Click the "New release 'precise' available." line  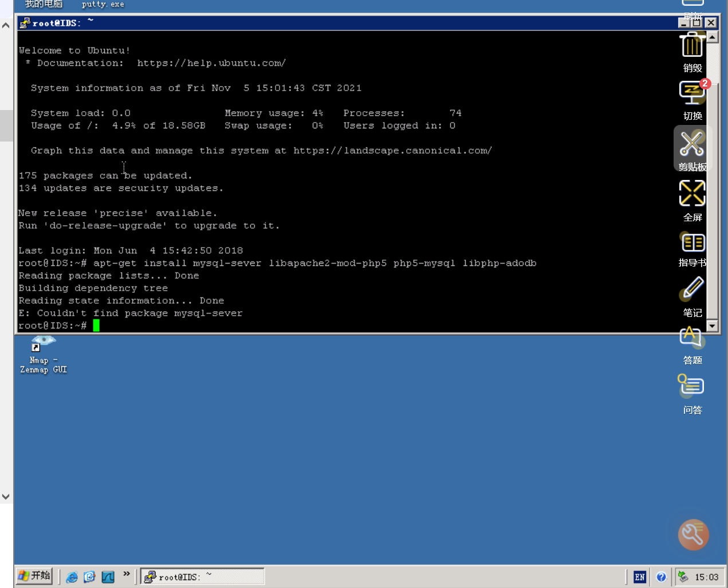click(x=118, y=213)
